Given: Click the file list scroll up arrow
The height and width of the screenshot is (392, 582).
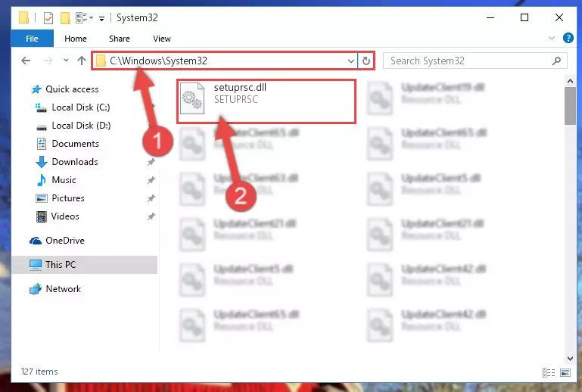Looking at the screenshot, I should [x=570, y=81].
